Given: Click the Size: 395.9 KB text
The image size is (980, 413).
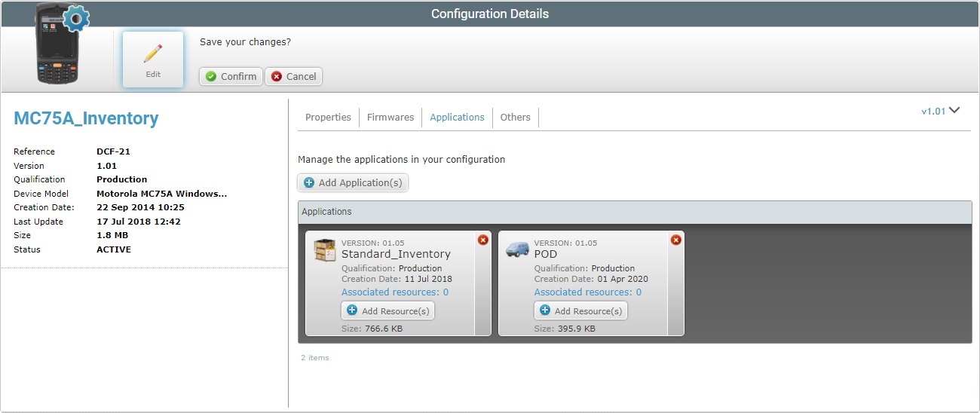Looking at the screenshot, I should pyautogui.click(x=565, y=329).
